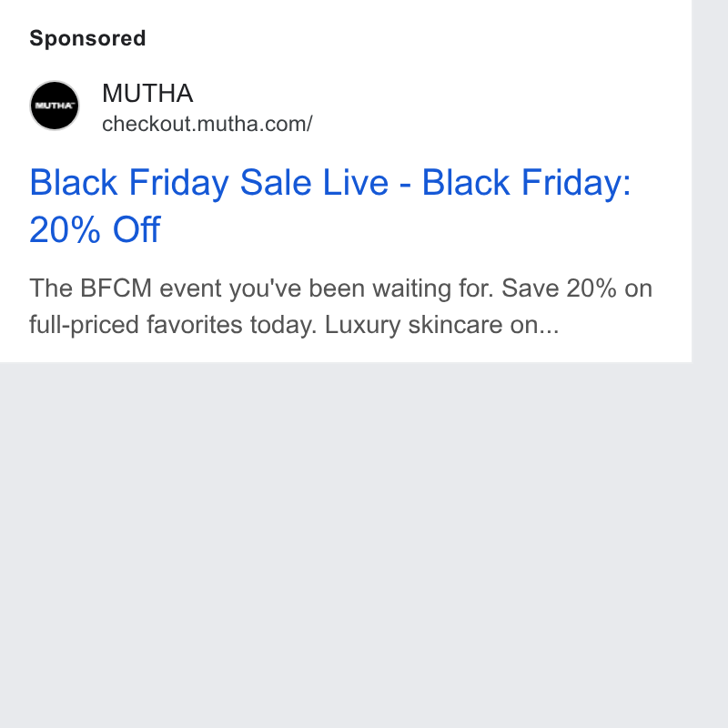Click the "Luxury skincare on..." truncated text
The image size is (728, 728).
[441, 325]
